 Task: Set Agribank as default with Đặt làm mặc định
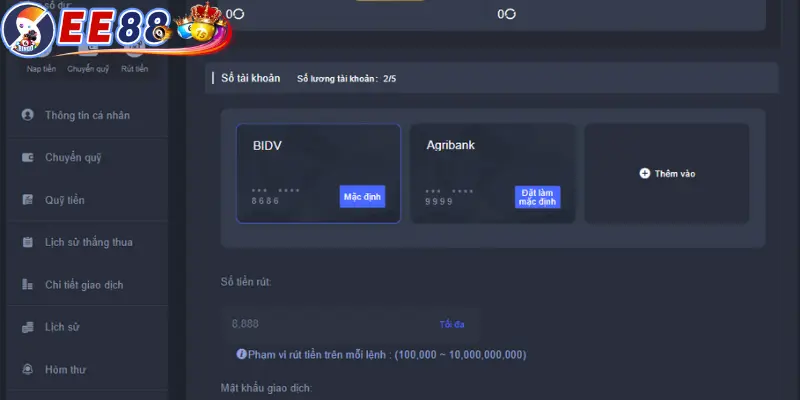click(537, 197)
